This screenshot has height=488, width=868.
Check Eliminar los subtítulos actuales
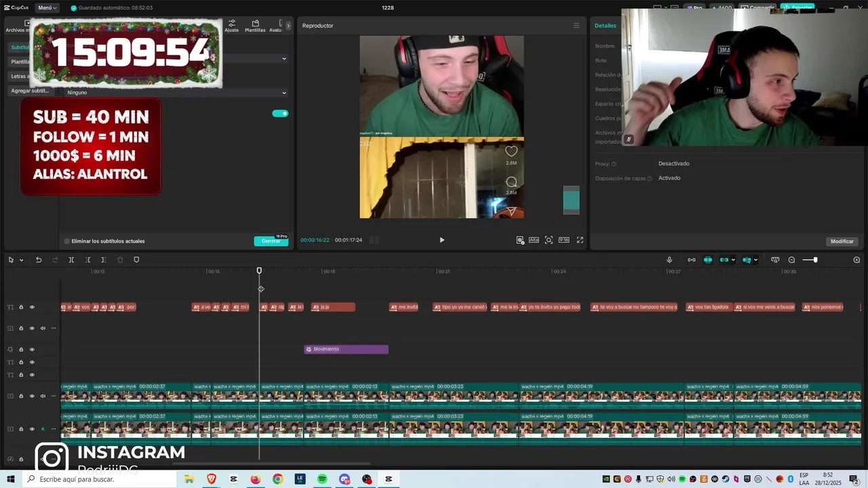tap(104, 241)
